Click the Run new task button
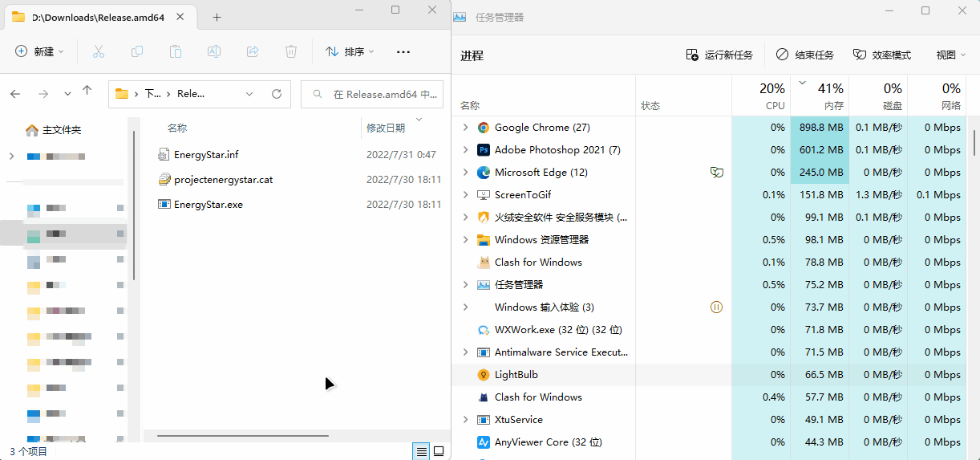This screenshot has width=980, height=460. (719, 55)
